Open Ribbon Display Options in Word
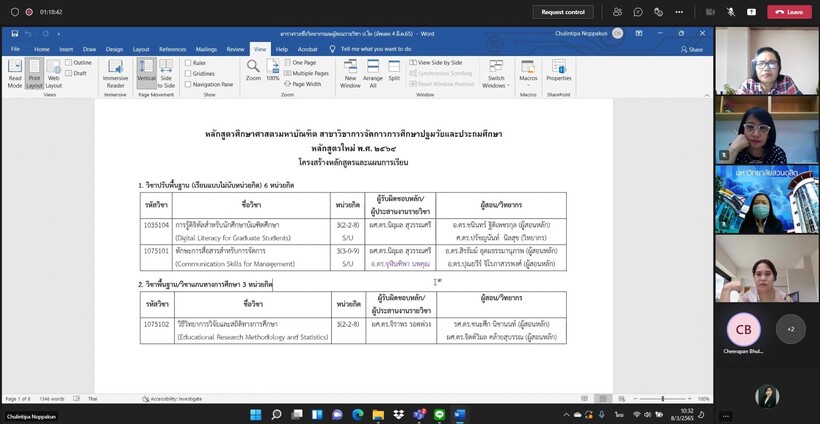 (x=639, y=33)
